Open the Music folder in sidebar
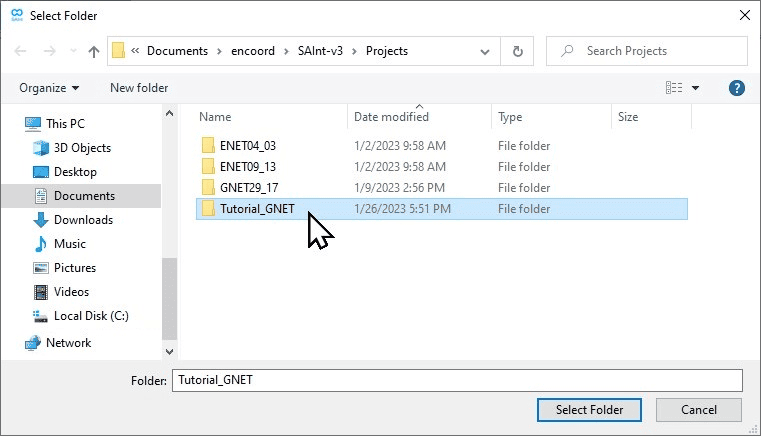762x437 pixels. [70, 244]
